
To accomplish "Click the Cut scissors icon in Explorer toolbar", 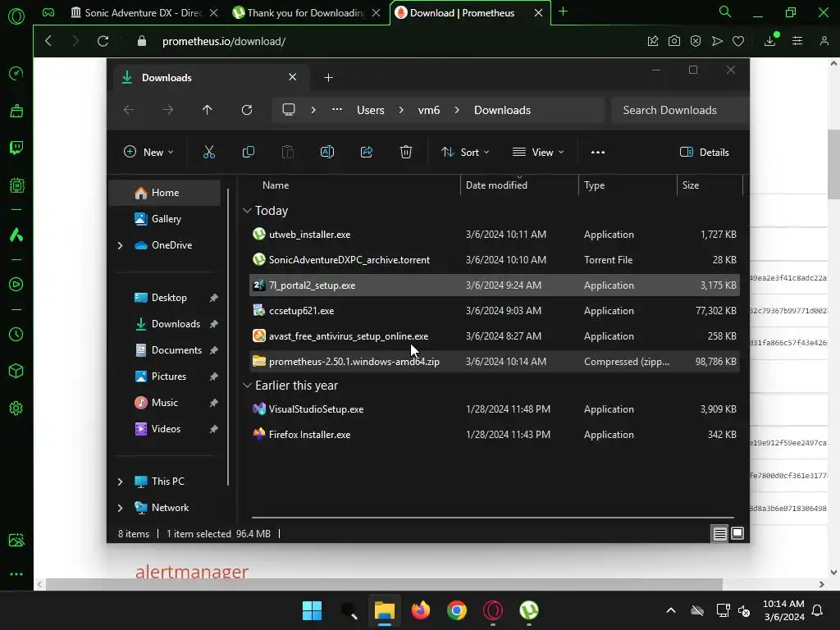I will coord(209,152).
